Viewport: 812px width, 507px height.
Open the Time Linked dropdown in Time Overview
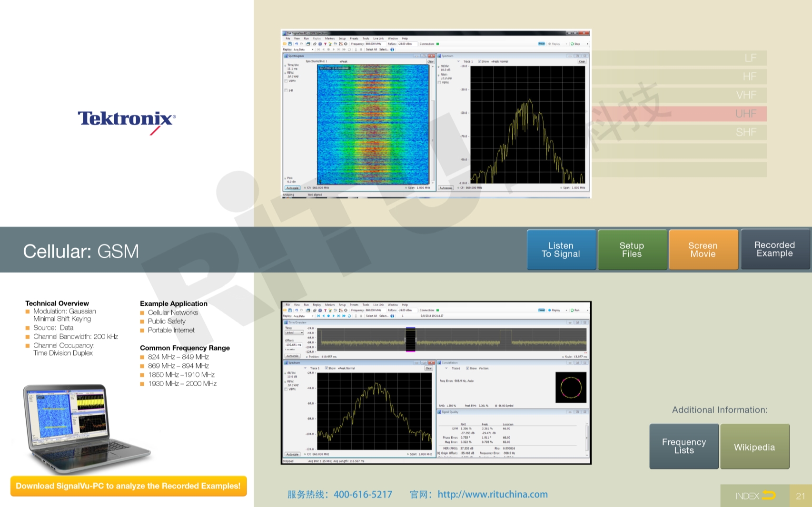pos(294,333)
